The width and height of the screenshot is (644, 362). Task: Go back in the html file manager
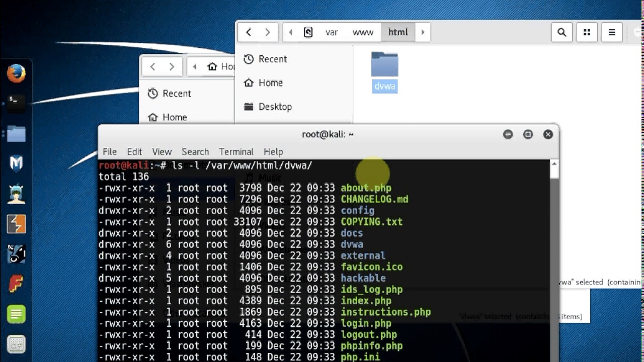point(249,32)
